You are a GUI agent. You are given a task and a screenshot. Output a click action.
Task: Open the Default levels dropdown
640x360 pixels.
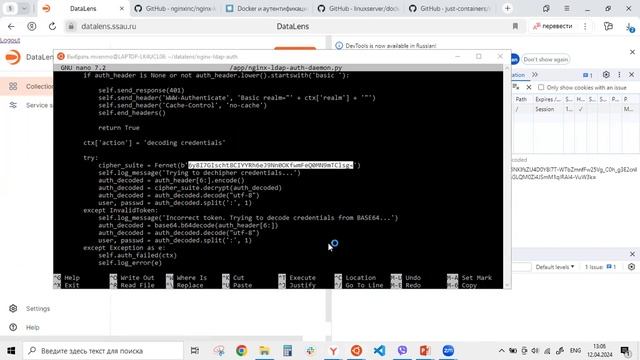[x=555, y=267]
